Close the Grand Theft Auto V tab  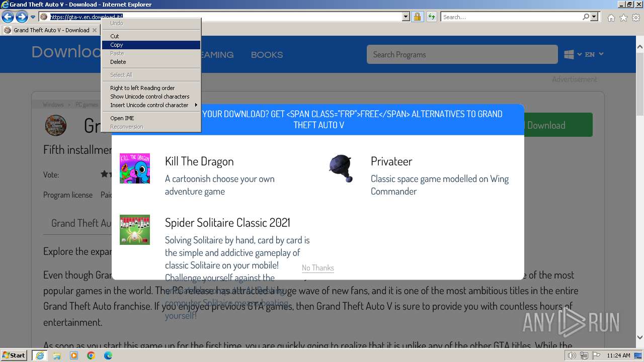(x=96, y=30)
